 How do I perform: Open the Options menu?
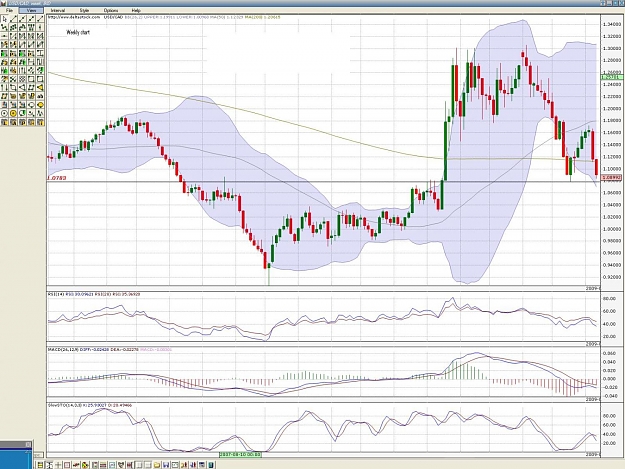[110, 10]
